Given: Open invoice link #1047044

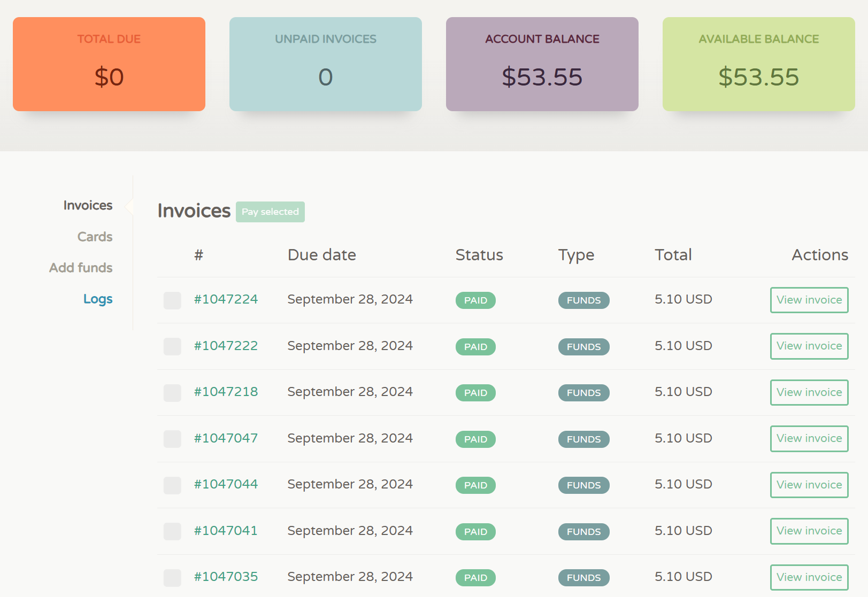Looking at the screenshot, I should 226,484.
